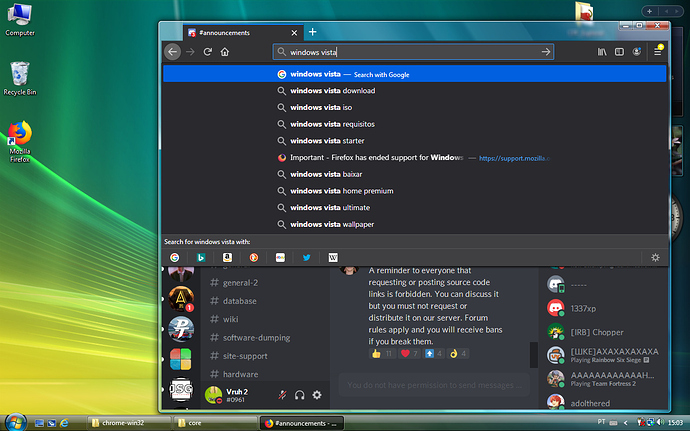The width and height of the screenshot is (690, 431).
Task: Open the Firefox hamburger menu
Action: pos(658,52)
